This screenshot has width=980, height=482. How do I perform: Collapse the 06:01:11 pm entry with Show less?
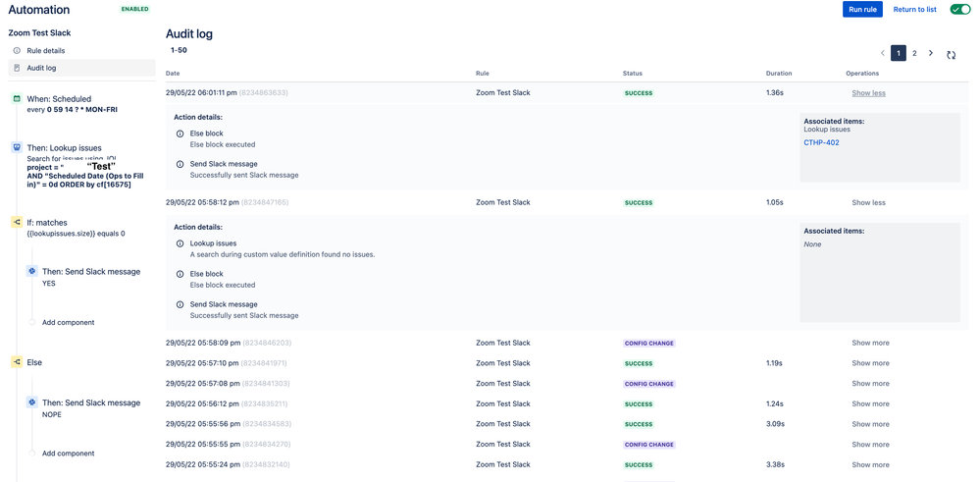868,93
